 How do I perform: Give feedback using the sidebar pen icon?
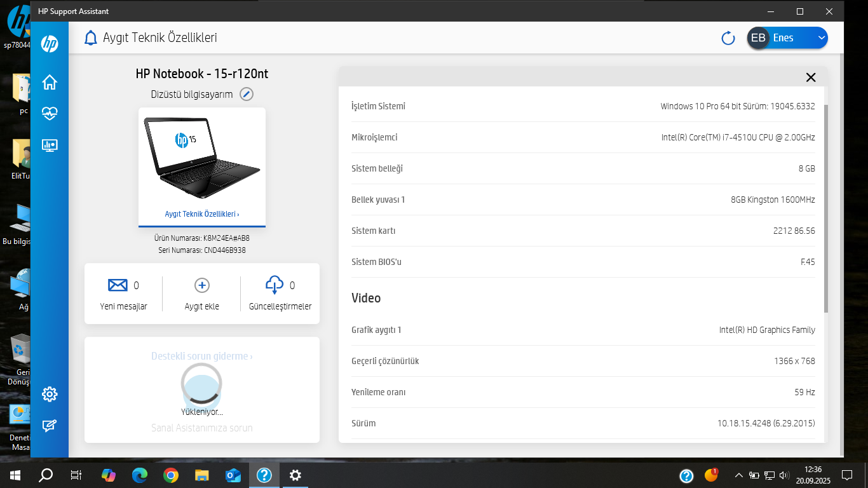click(49, 426)
